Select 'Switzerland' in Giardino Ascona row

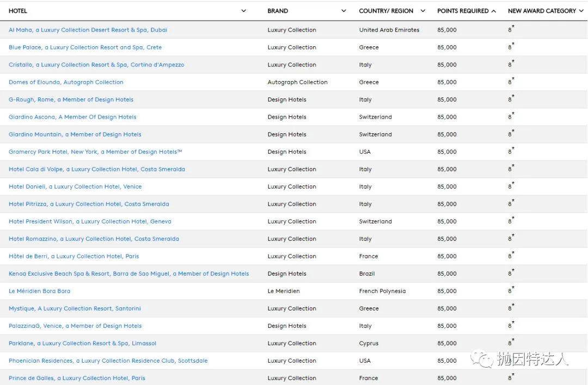pyautogui.click(x=375, y=117)
